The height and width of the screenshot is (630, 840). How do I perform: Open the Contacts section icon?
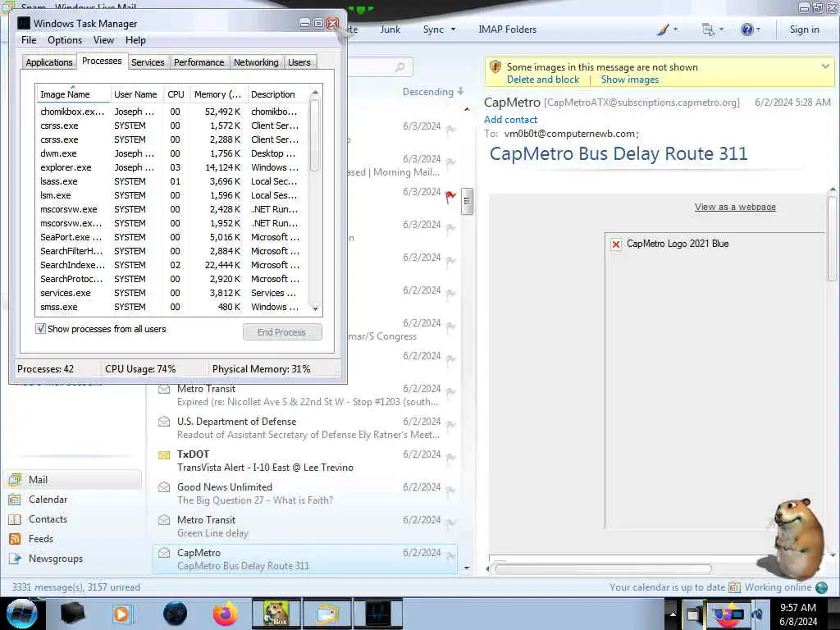[x=15, y=519]
